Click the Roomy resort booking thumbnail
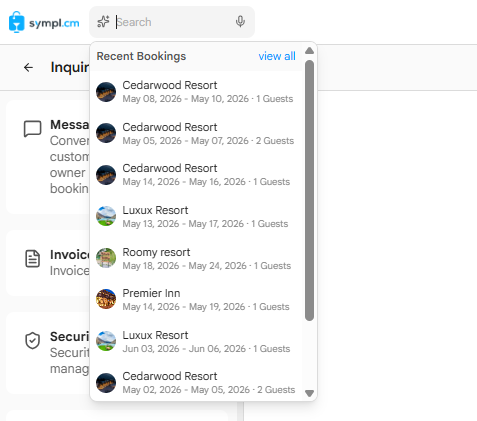 point(106,258)
